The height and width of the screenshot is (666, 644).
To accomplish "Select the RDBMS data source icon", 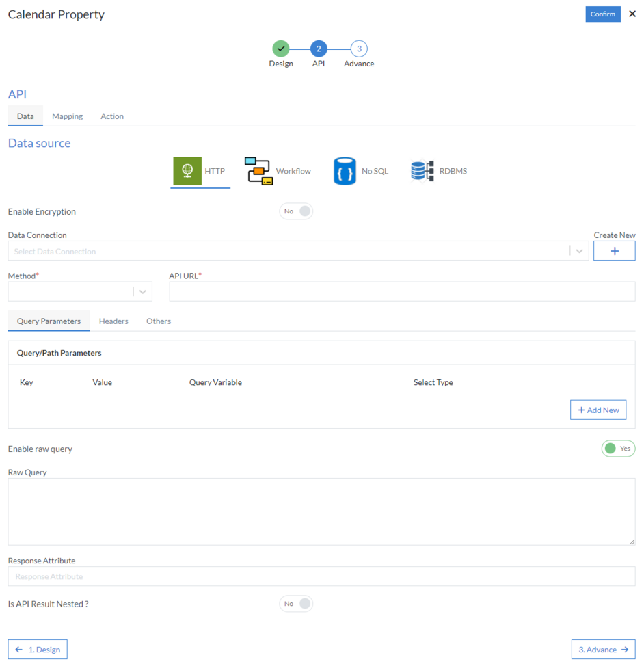I will coord(422,170).
